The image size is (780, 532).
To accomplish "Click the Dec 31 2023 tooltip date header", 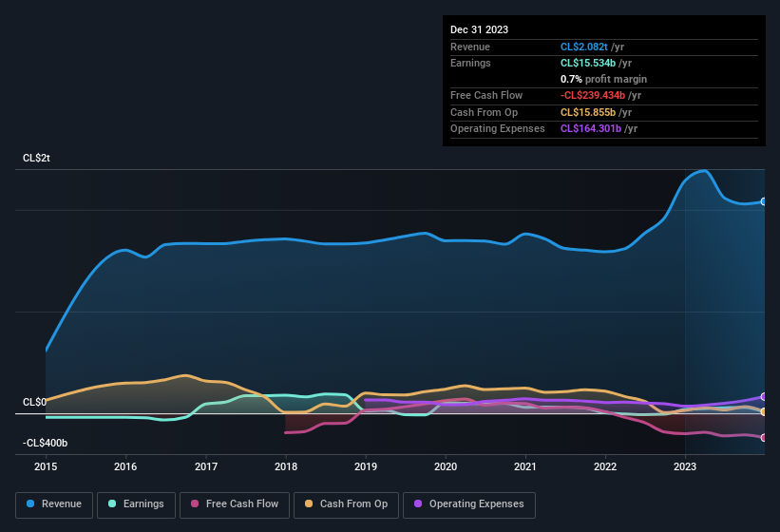I will [x=479, y=29].
